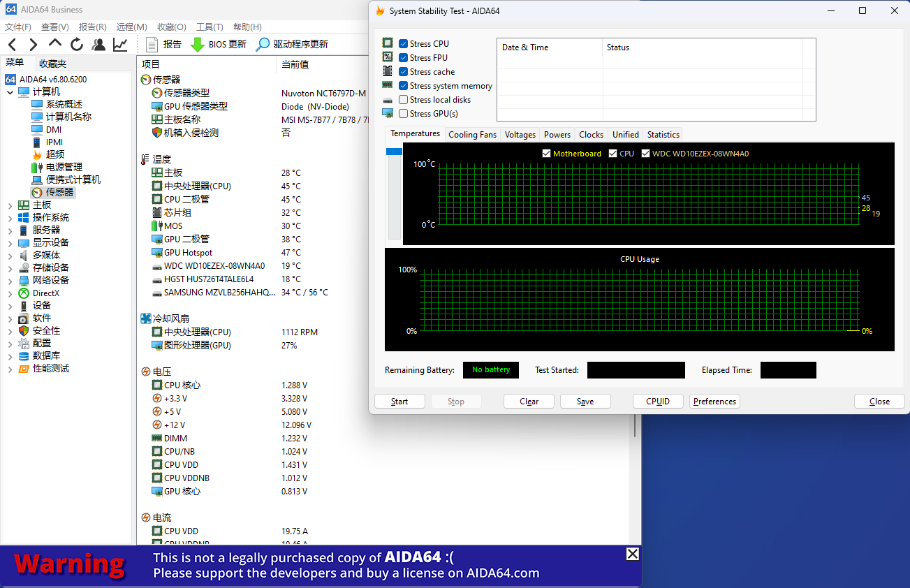Click the blue slider left of temperature graph
This screenshot has width=910, height=588.
coord(394,152)
